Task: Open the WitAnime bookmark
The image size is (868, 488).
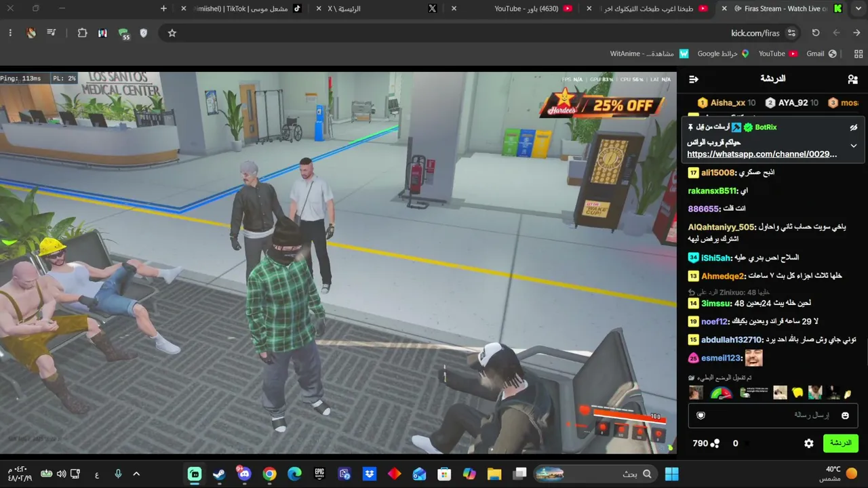Action: 649,54
